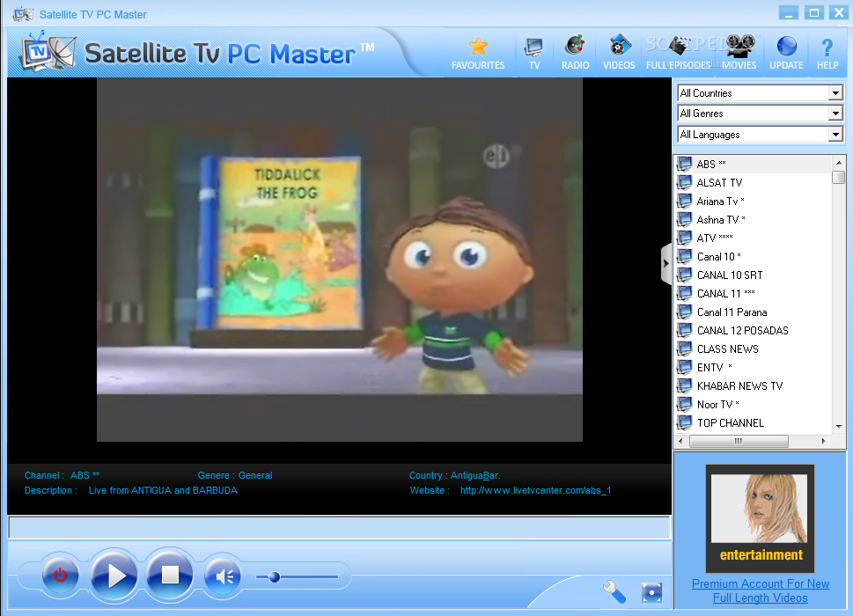Image resolution: width=853 pixels, height=616 pixels.
Task: Click the ALSAT TV monitor icon
Action: tap(684, 183)
